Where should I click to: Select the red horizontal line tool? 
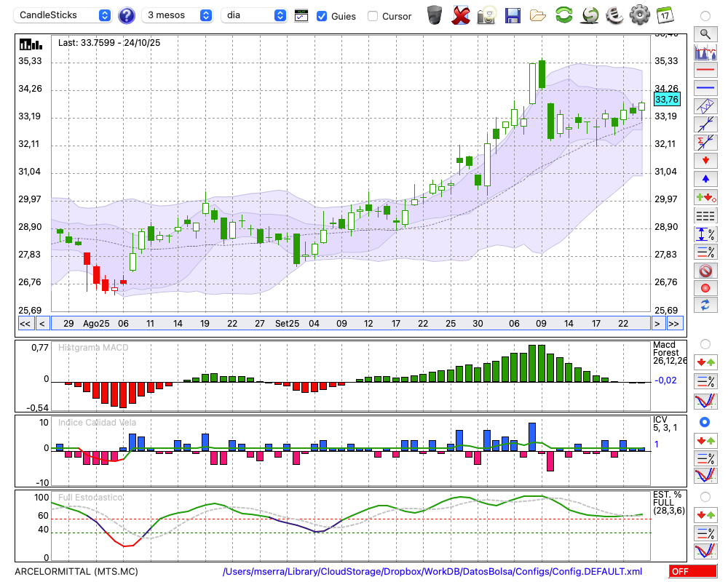click(x=705, y=71)
